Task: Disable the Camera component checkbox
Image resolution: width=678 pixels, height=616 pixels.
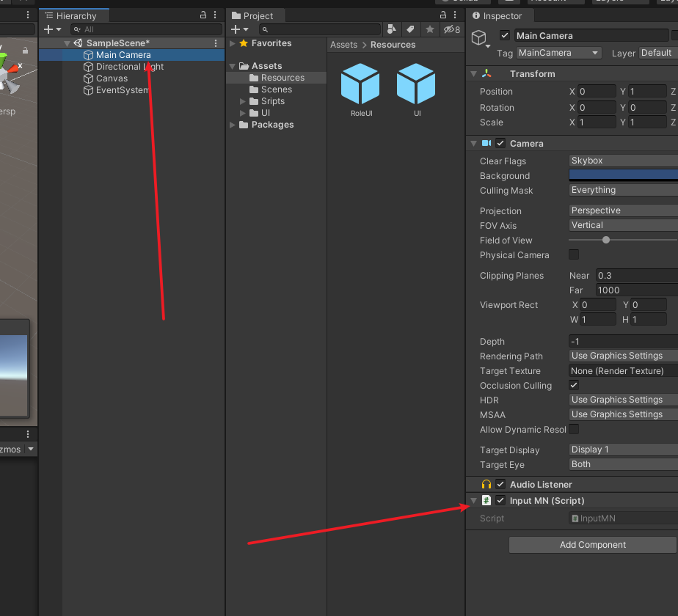Action: pyautogui.click(x=500, y=143)
